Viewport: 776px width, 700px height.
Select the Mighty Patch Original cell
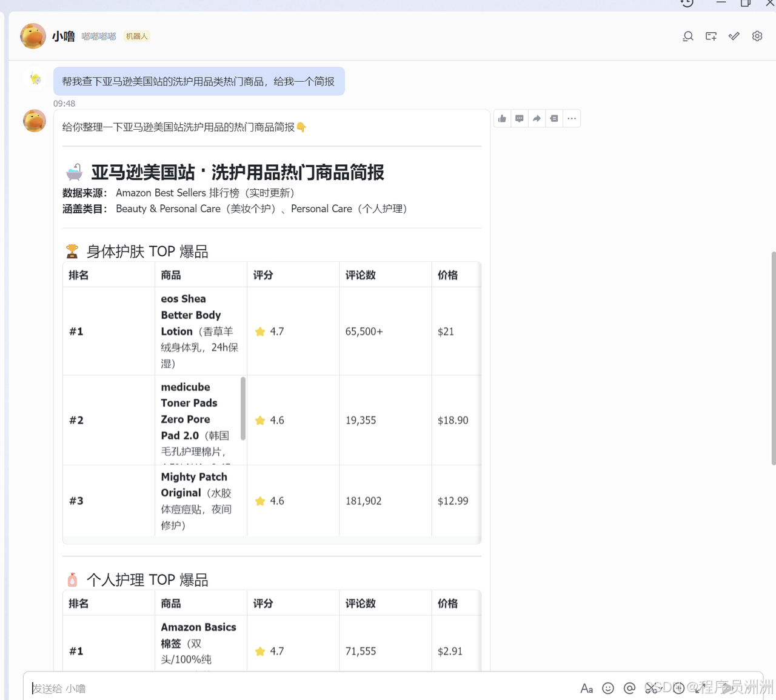coord(201,501)
